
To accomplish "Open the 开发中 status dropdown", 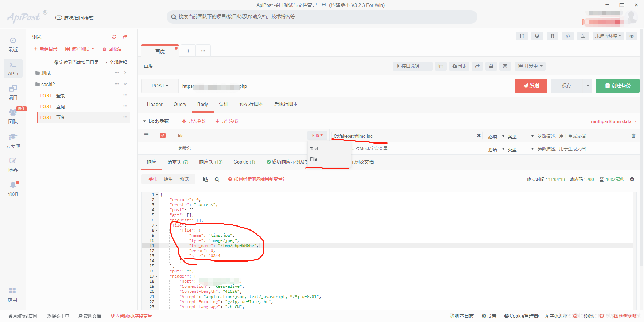I will pos(531,66).
